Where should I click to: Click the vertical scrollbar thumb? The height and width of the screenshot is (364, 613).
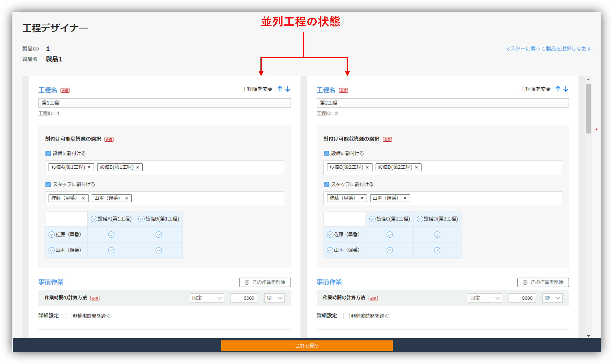point(588,108)
